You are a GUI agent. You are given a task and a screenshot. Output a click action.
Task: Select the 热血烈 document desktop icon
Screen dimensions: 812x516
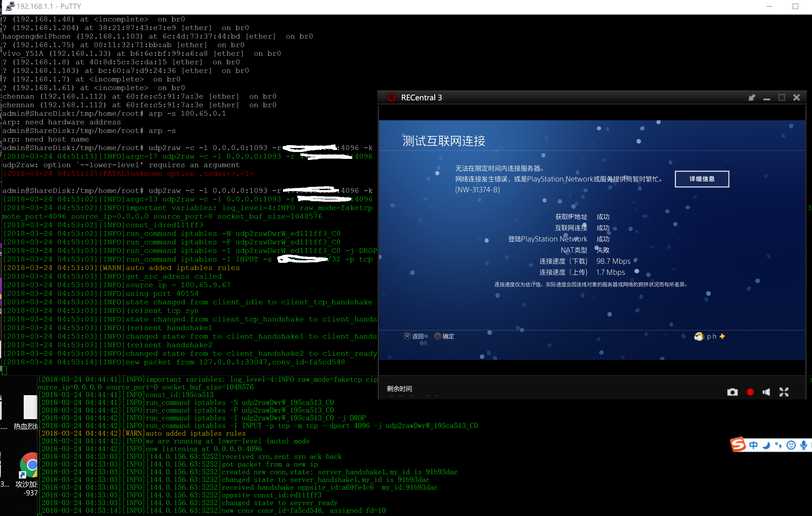(30, 407)
